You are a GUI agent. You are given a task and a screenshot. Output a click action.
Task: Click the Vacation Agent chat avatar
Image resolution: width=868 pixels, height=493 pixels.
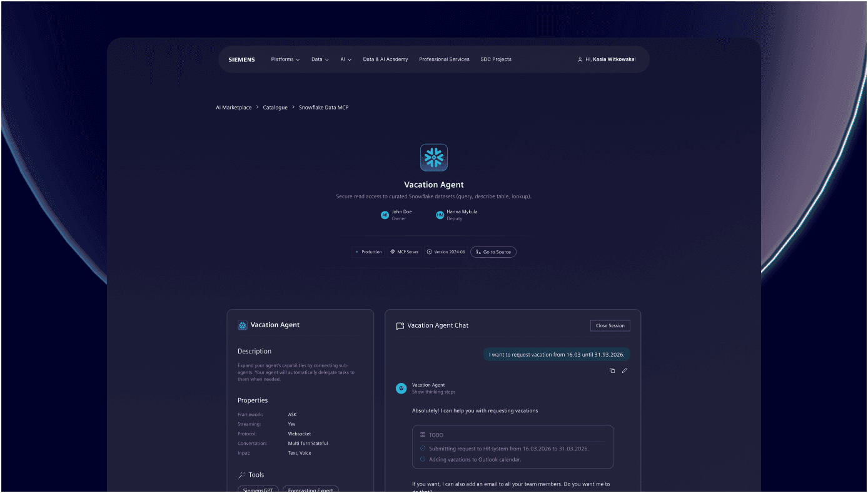(x=401, y=389)
